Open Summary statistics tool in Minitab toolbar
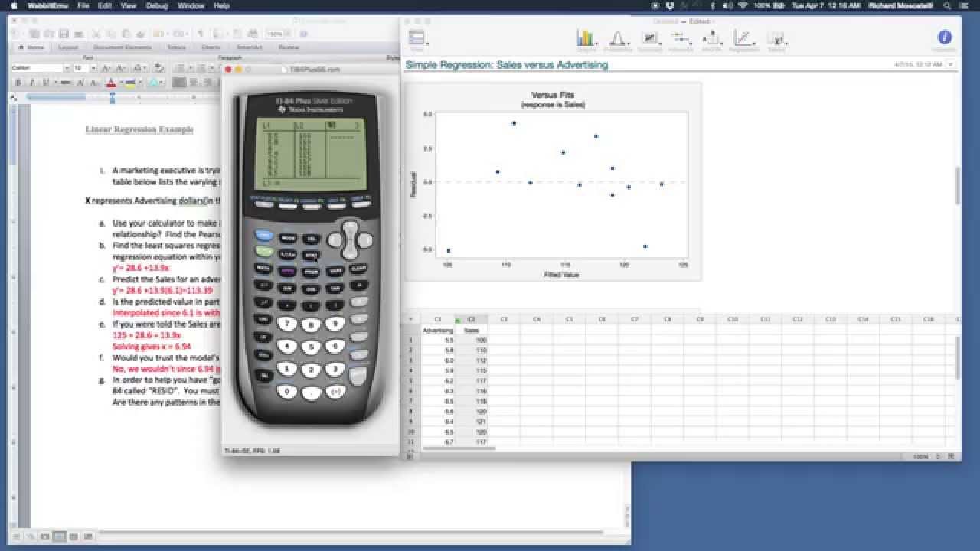This screenshot has height=551, width=980. pos(650,40)
